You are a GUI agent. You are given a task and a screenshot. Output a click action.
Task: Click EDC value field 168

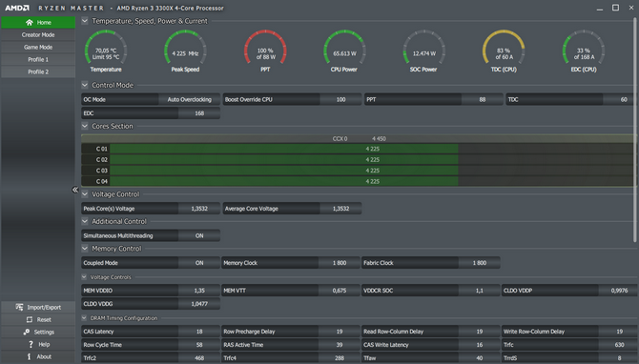pyautogui.click(x=199, y=113)
